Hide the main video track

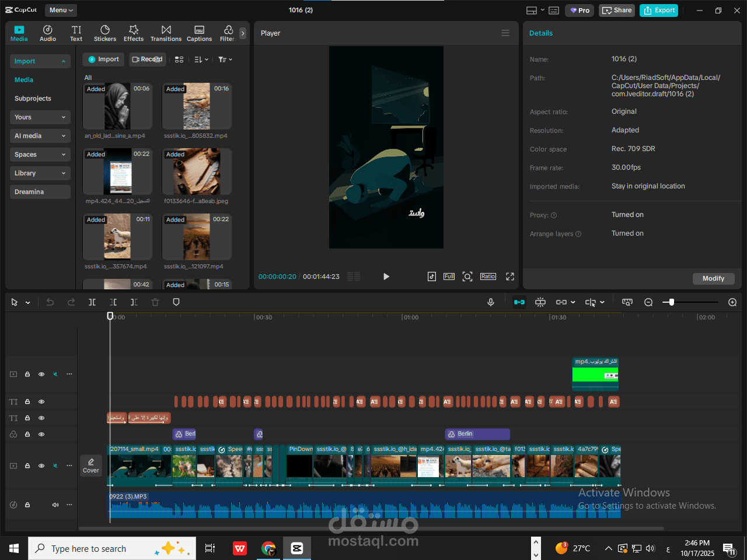41,466
